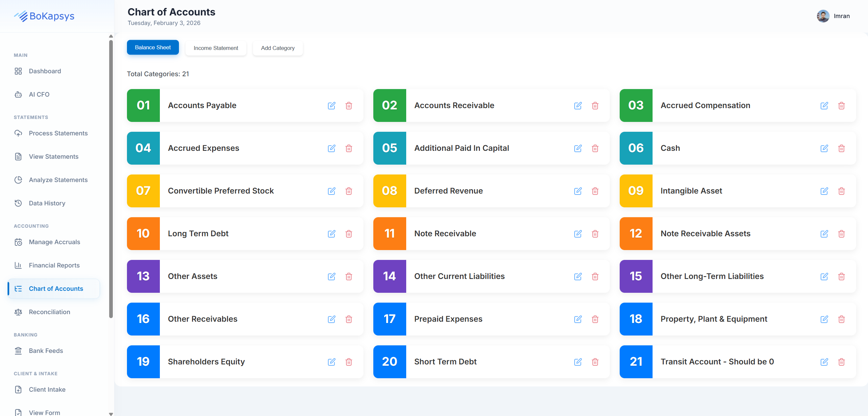Open Bank Feeds under Banking

tap(46, 350)
